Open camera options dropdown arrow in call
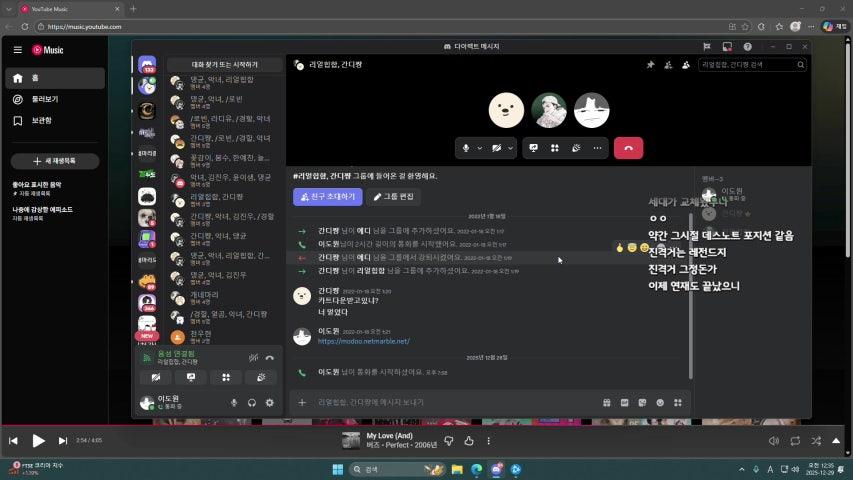Viewport: 853px width, 480px height. [510, 148]
